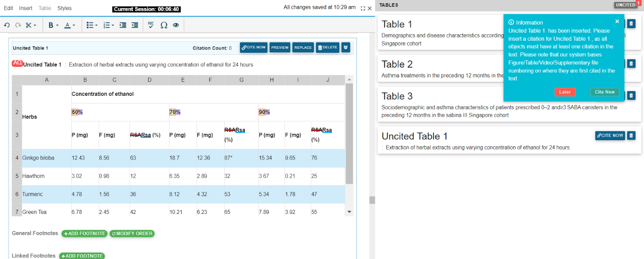Viewport: 644px width, 259px height.
Task: Click ADD FOOTNOTE under Linked Footnotes
Action: pos(82,256)
